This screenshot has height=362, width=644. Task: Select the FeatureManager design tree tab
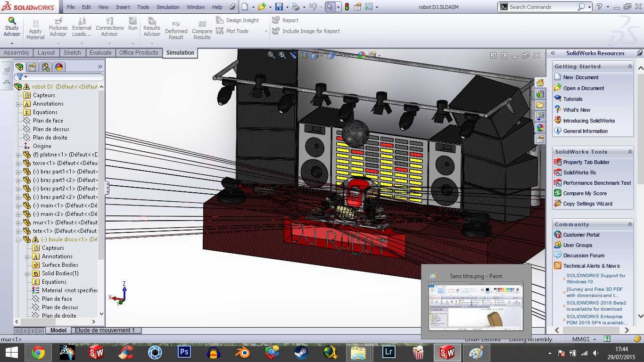19,66
